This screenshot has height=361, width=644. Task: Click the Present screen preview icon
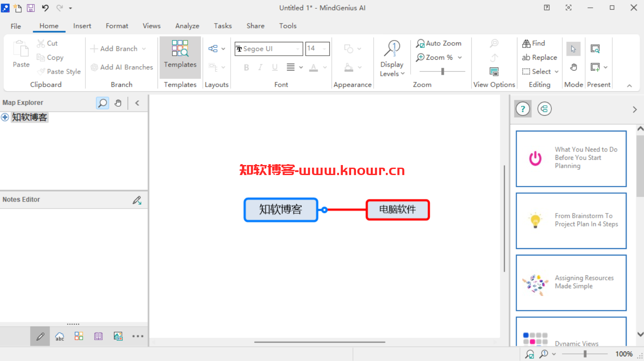[595, 49]
